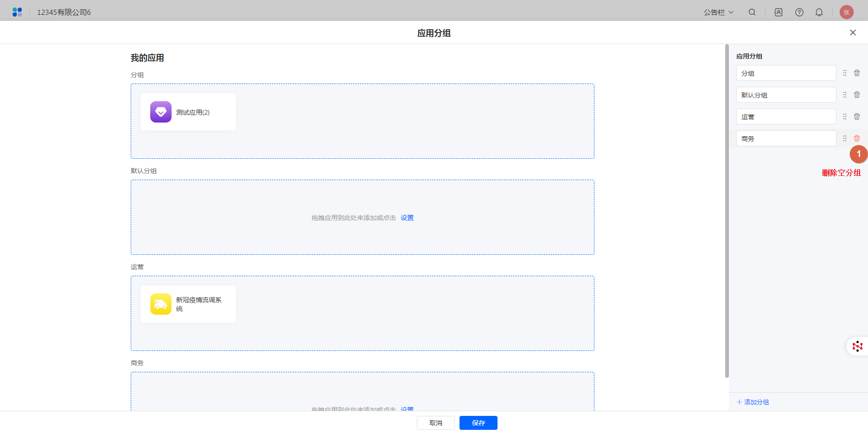Open the help question mark icon
Screen dimensions: 868x434
[799, 13]
